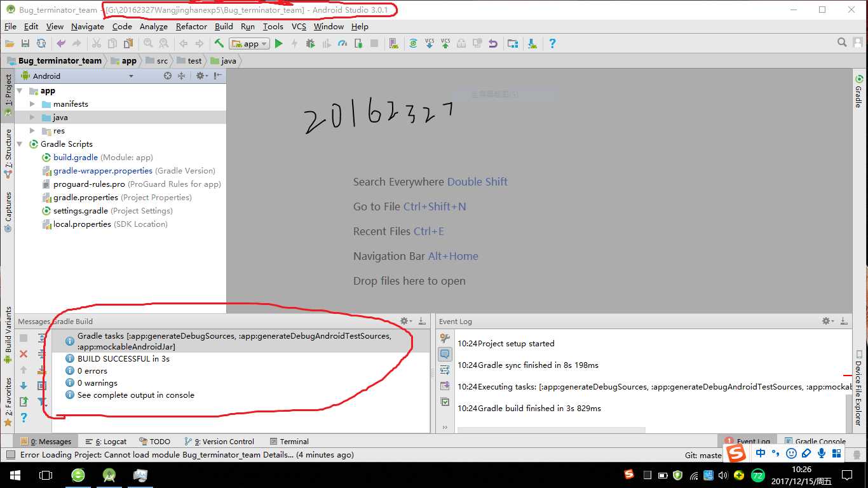This screenshot has width=868, height=488.
Task: Click Collapse All icon in Project panel
Action: (x=181, y=76)
